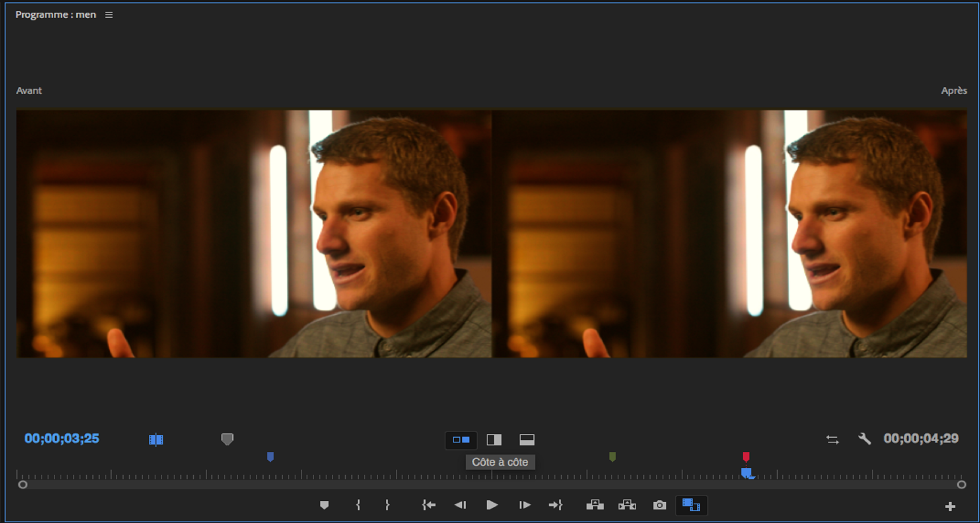Screen dimensions: 980x523
Task: Export frame with the camera icon
Action: (659, 505)
